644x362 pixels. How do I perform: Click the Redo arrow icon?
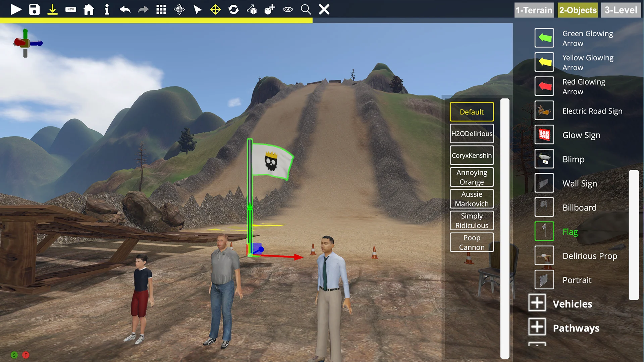pyautogui.click(x=143, y=9)
